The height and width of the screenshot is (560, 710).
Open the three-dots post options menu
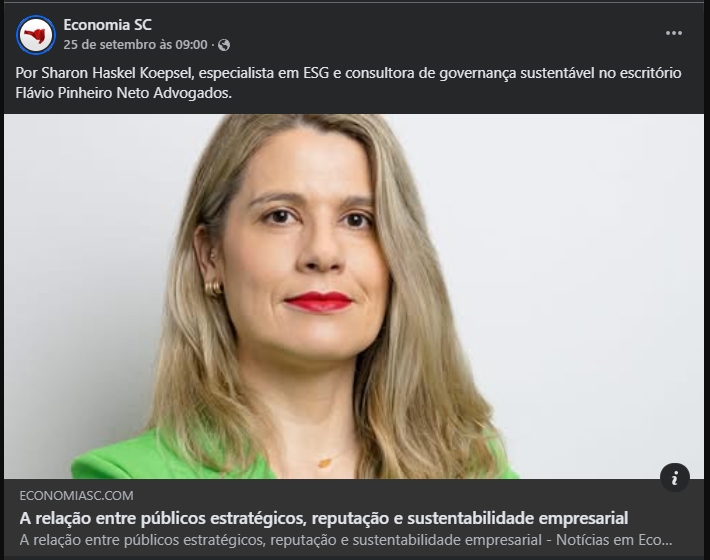click(x=674, y=33)
